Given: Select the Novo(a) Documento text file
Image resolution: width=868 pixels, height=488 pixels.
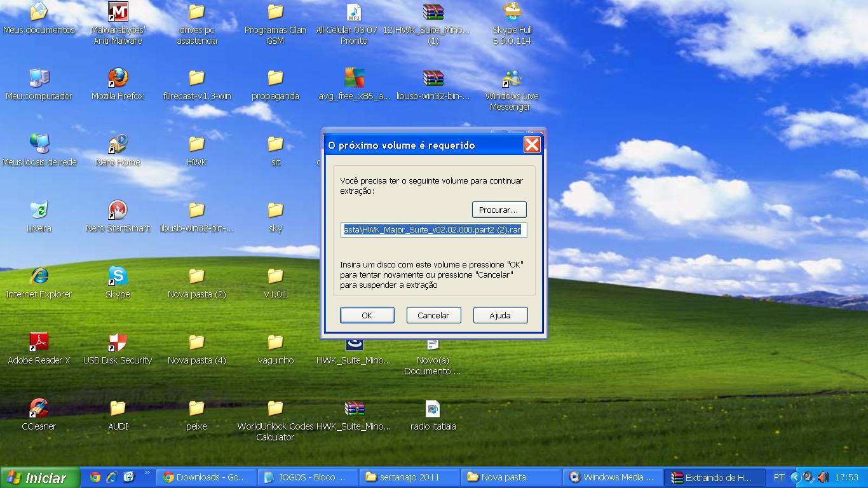Looking at the screenshot, I should [x=433, y=356].
